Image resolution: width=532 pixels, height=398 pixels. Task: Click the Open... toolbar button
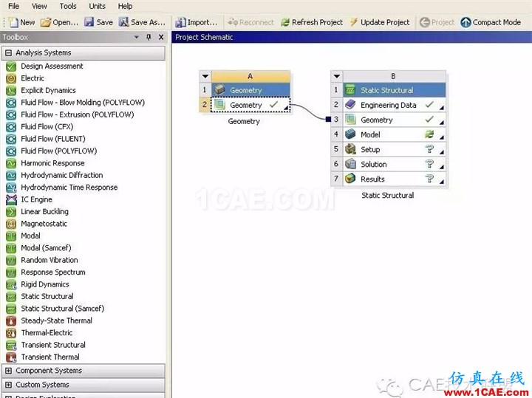coord(59,22)
